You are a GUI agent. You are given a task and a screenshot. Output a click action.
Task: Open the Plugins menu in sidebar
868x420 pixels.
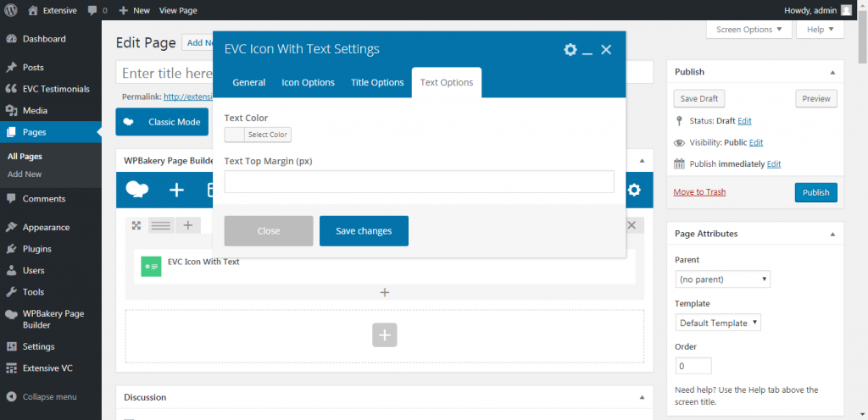coord(36,249)
